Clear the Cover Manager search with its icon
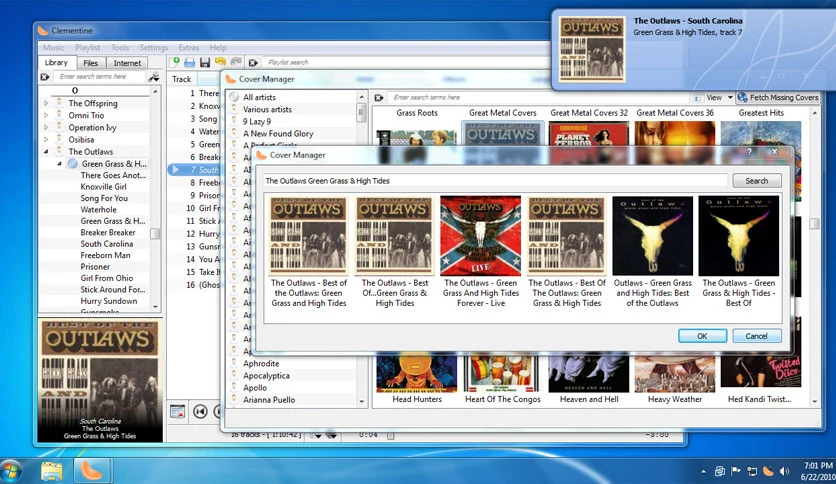 (379, 98)
